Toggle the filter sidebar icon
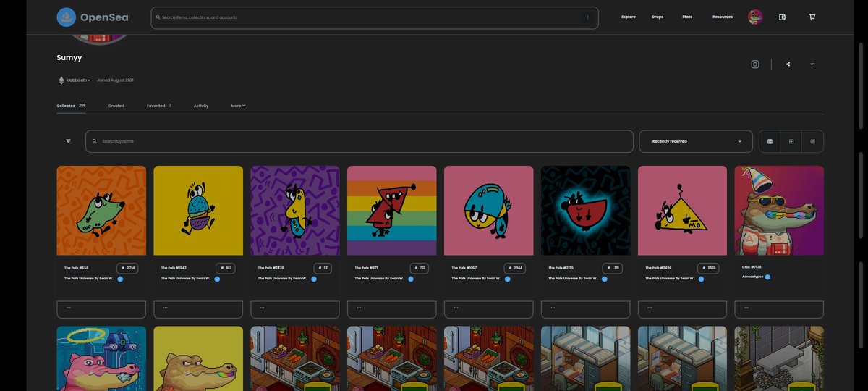This screenshot has height=391, width=868. tap(68, 141)
